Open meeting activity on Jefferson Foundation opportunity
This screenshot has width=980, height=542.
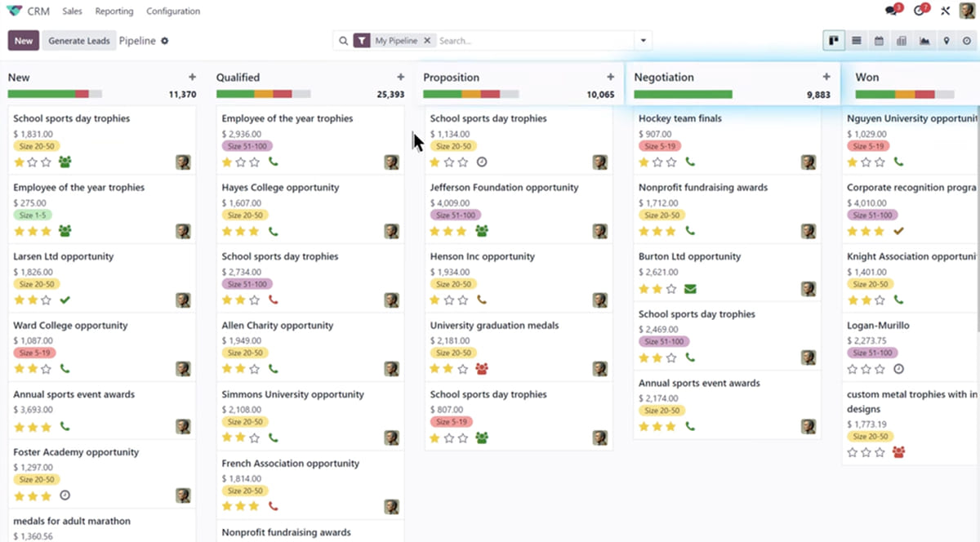[x=482, y=231]
